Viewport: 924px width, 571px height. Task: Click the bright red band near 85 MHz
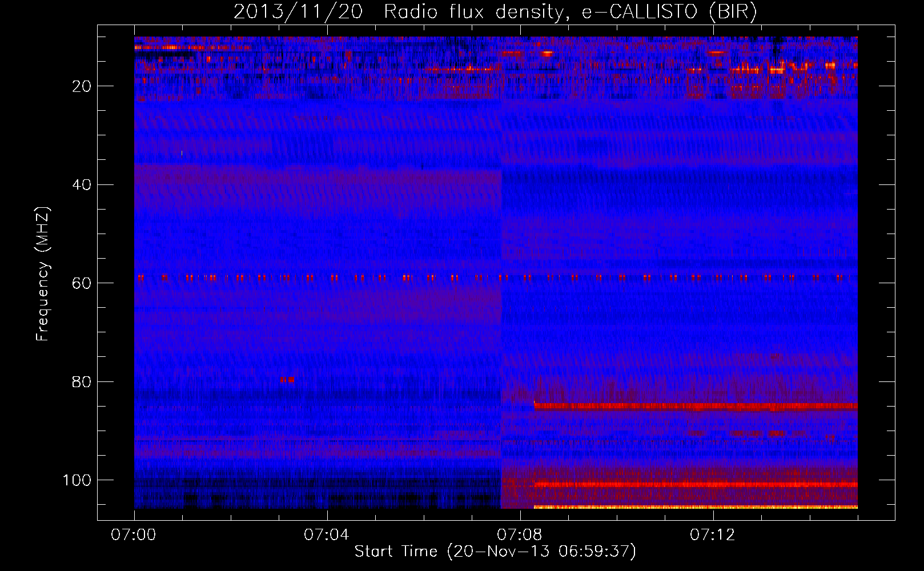pos(696,407)
